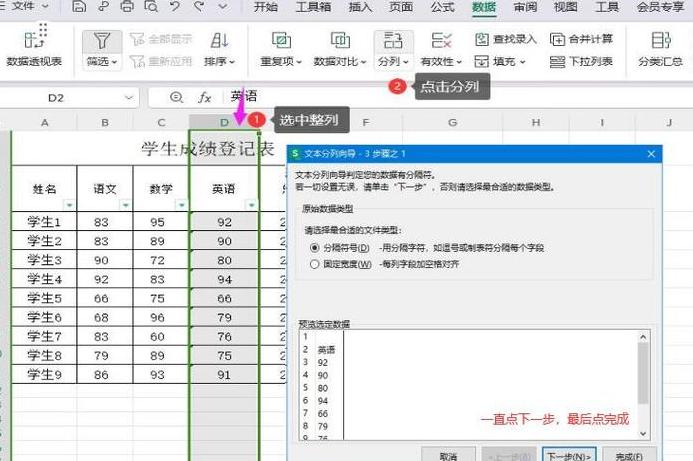Switch to the 审阅 ribbon tab
This screenshot has height=461, width=693.
click(525, 7)
